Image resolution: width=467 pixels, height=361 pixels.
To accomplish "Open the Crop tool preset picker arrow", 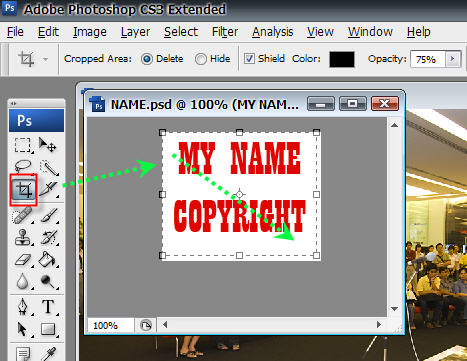I will point(46,60).
